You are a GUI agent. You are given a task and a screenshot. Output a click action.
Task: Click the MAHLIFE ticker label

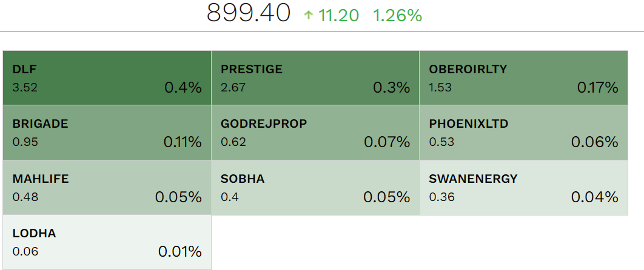[x=41, y=179]
